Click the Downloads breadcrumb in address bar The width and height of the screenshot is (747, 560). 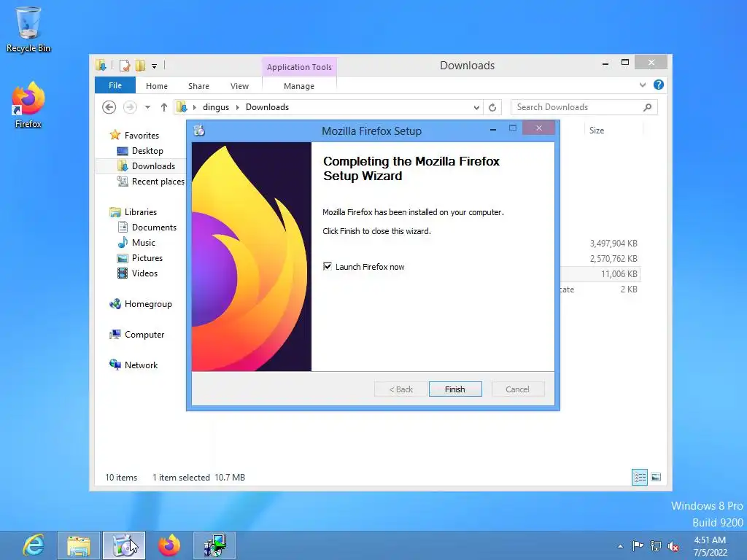(267, 107)
